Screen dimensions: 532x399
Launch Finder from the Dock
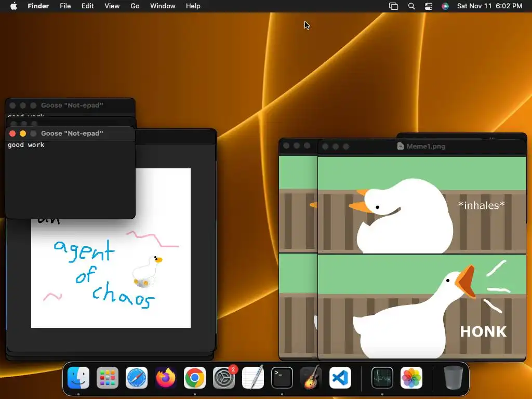pos(78,378)
